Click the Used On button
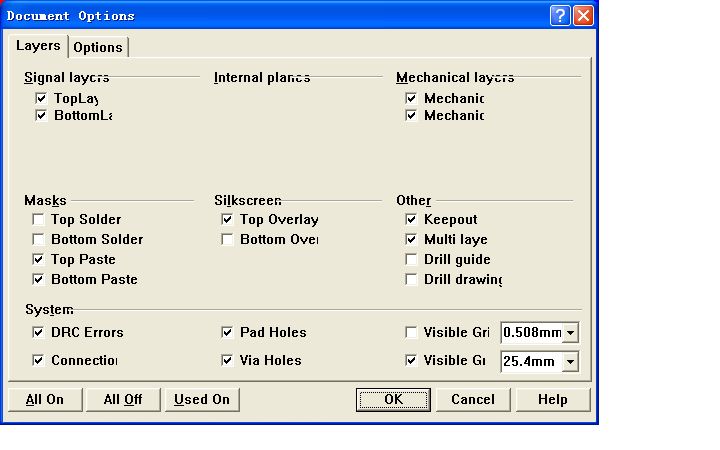This screenshot has width=720, height=450. tap(202, 400)
